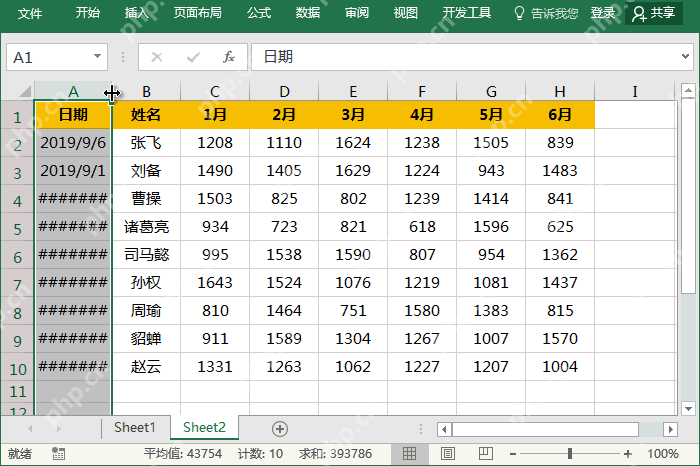Viewport: 700px width, 466px height.
Task: Click the login link 登录
Action: pos(603,13)
